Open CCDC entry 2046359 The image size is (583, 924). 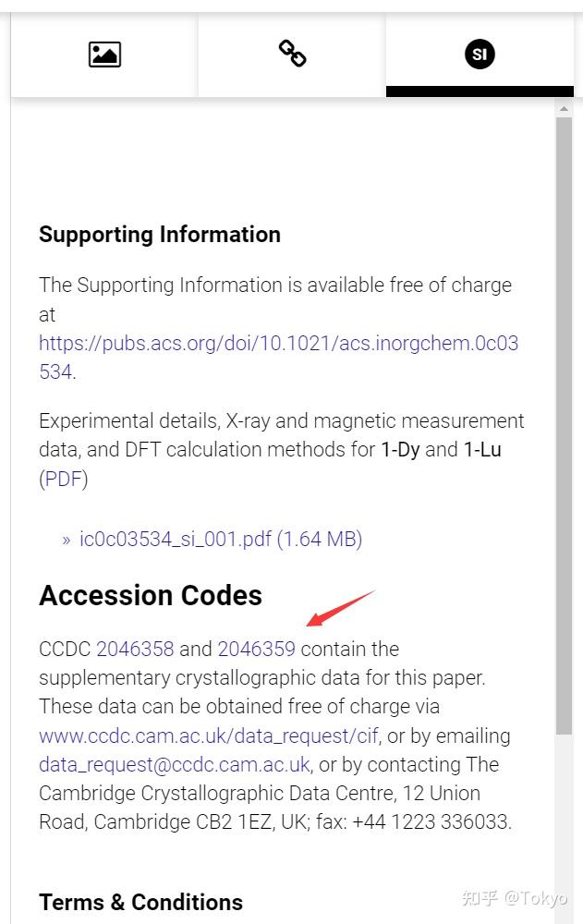pyautogui.click(x=256, y=649)
